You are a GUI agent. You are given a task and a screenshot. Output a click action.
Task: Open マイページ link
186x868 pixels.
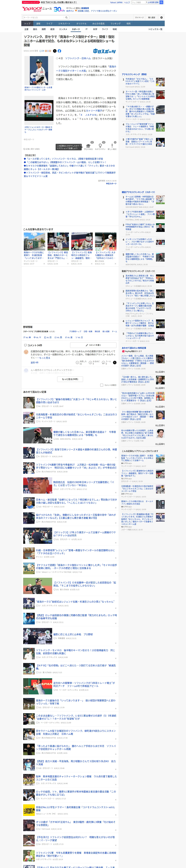(x=139, y=18)
